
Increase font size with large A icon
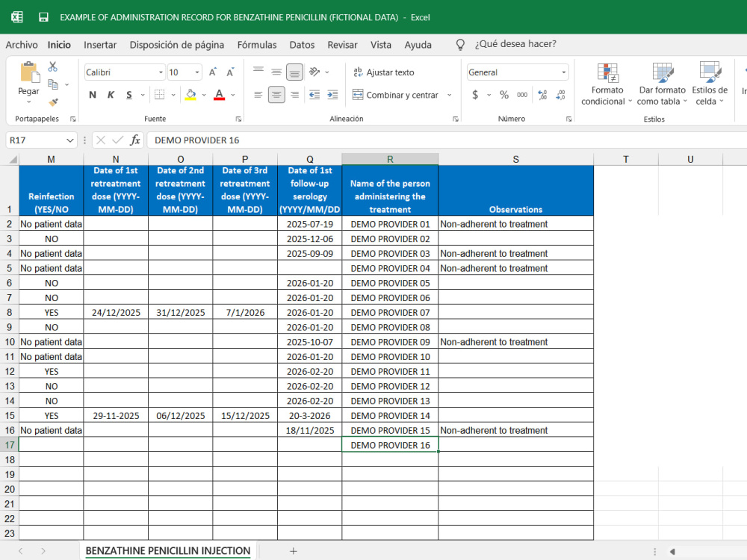(212, 72)
